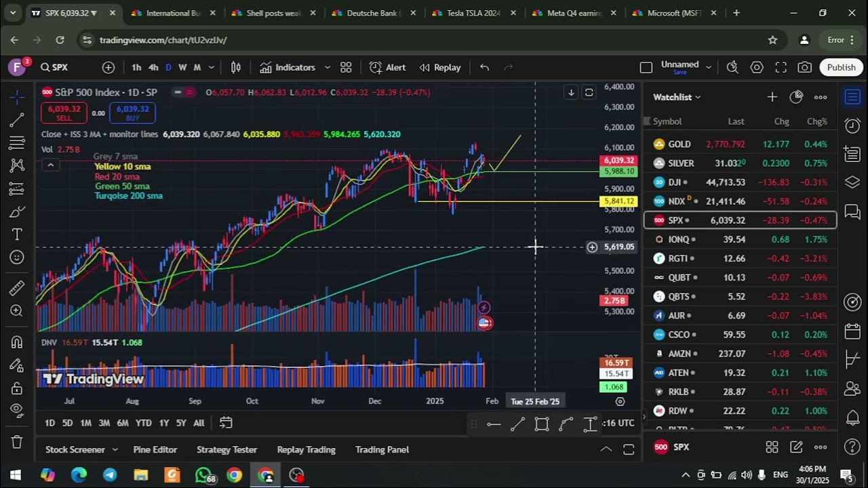Open the Watchlist more options menu
This screenshot has width=868, height=488.
click(x=821, y=97)
